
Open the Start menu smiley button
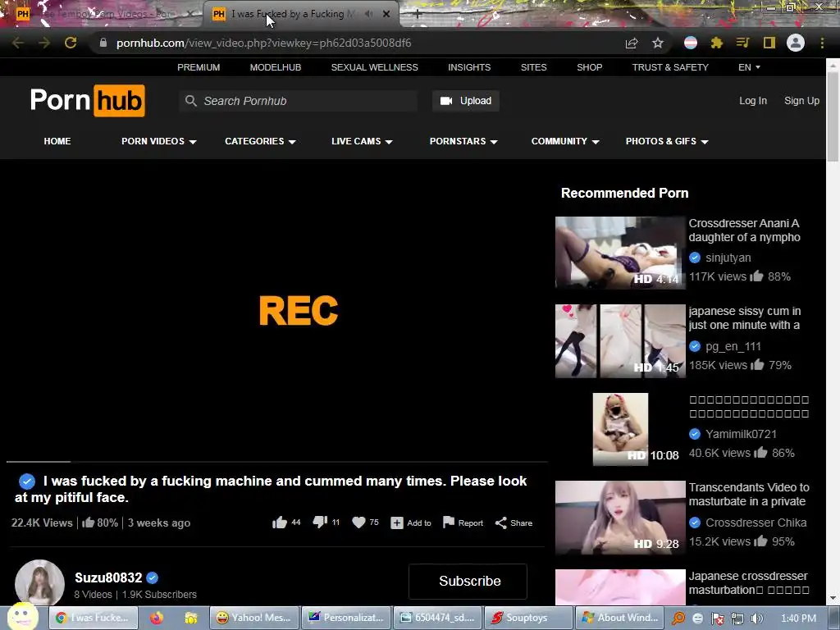tap(22, 617)
